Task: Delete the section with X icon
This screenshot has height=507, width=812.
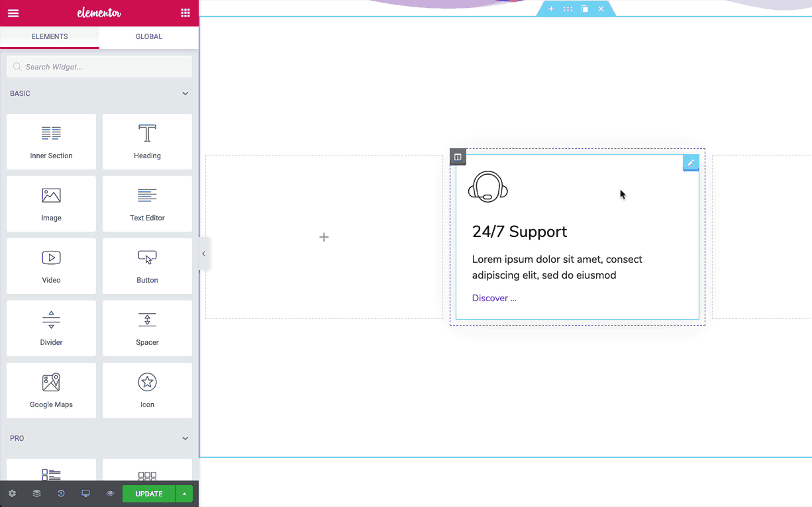Action: [601, 9]
